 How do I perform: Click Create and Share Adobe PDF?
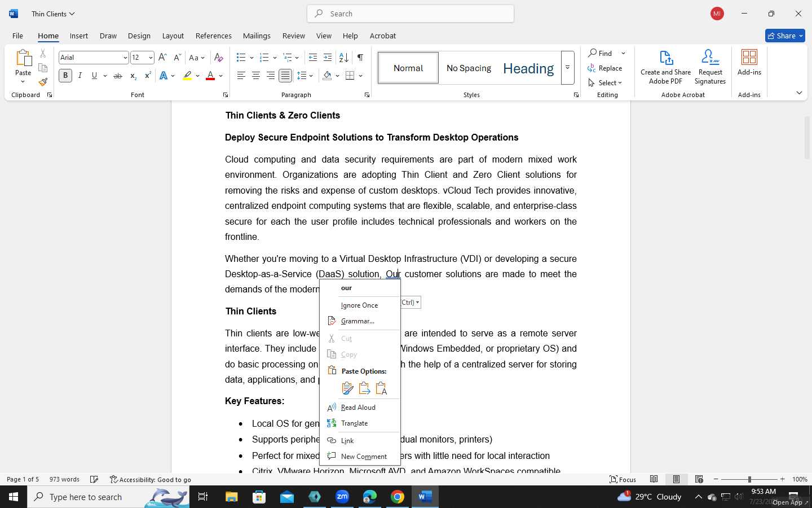[x=665, y=67]
